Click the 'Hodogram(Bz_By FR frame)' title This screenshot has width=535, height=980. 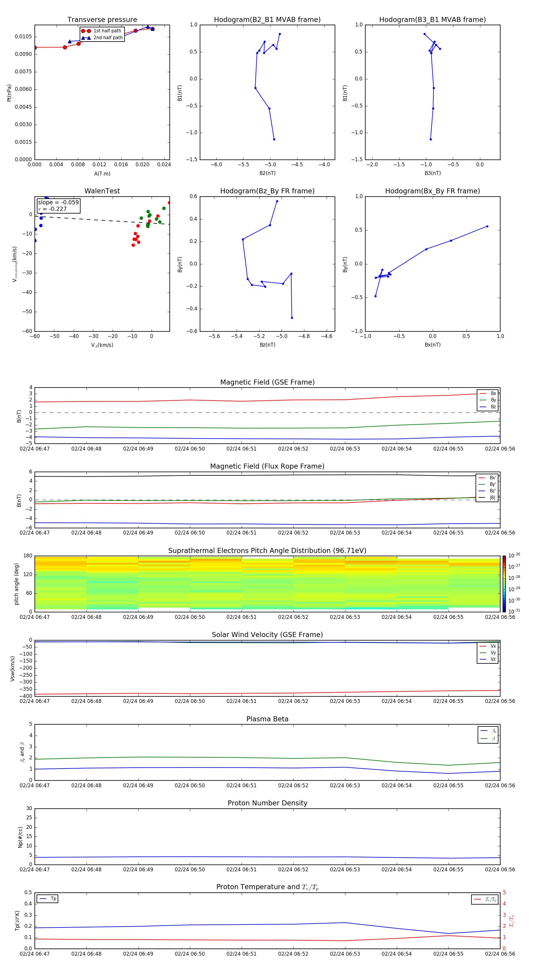(x=267, y=191)
